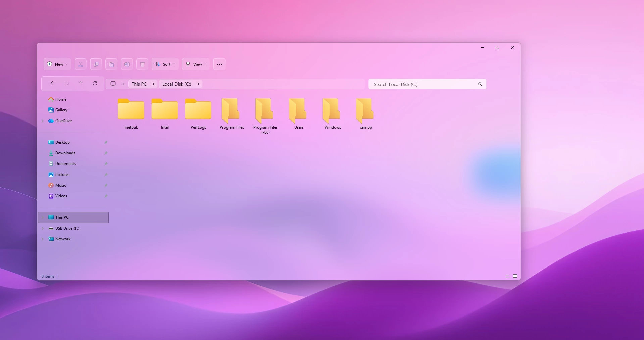Screen dimensions: 644x340
Task: Click the pin icon beside Music
Action: [106, 185]
